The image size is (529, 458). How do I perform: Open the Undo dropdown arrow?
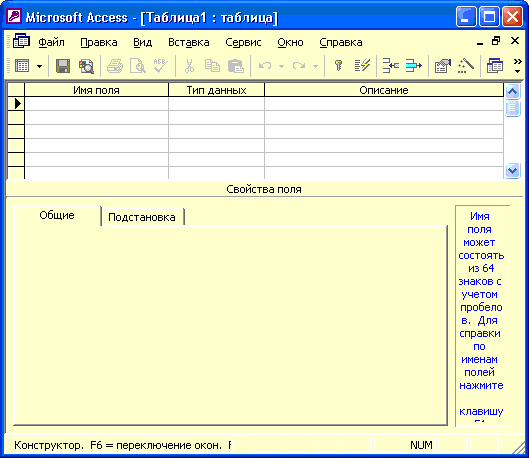[x=281, y=66]
